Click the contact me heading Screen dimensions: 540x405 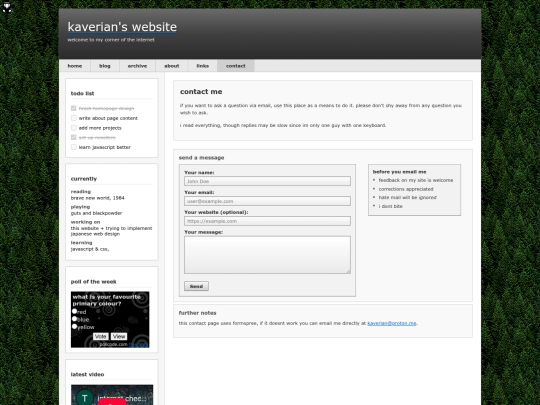click(x=201, y=92)
